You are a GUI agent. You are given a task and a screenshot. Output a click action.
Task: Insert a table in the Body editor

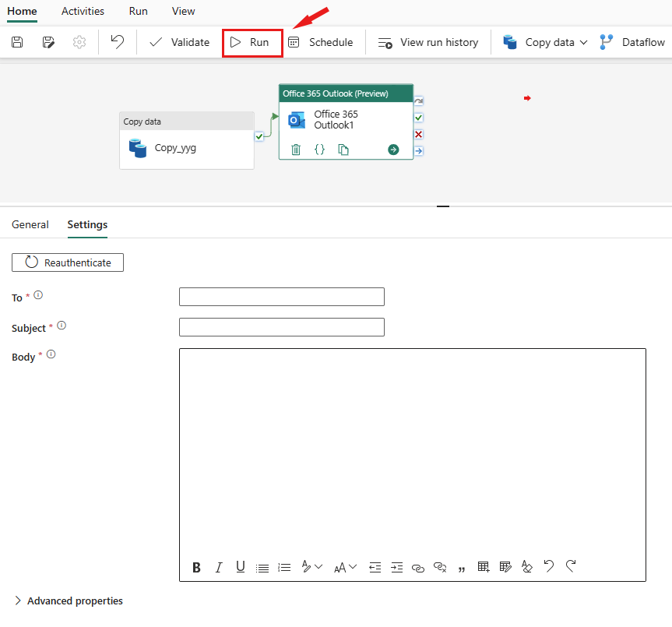[x=483, y=567]
